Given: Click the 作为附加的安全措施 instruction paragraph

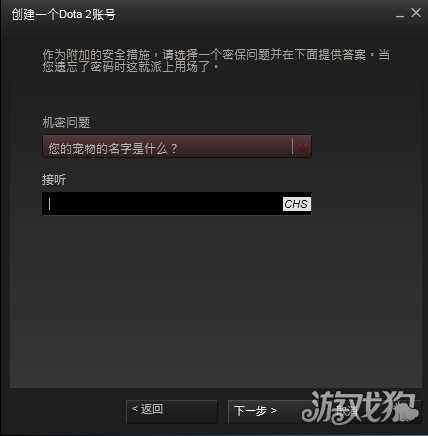Looking at the screenshot, I should click(216, 61).
